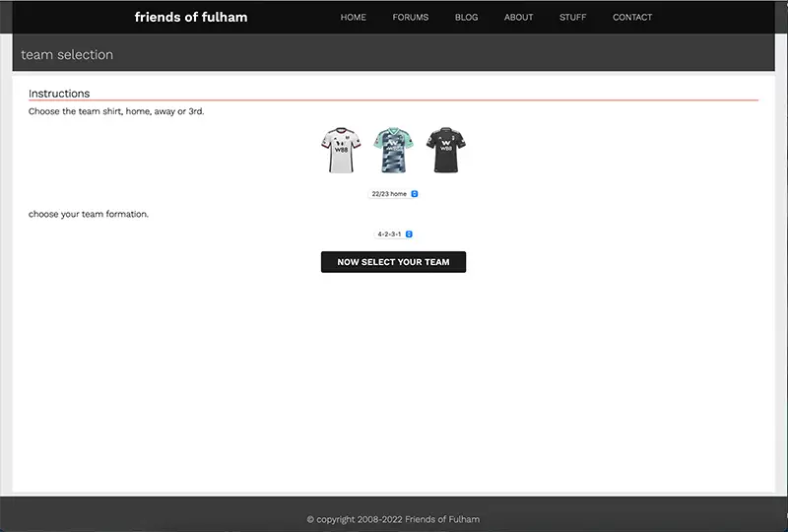
Task: Click the friends of fulham site title
Action: coord(191,17)
